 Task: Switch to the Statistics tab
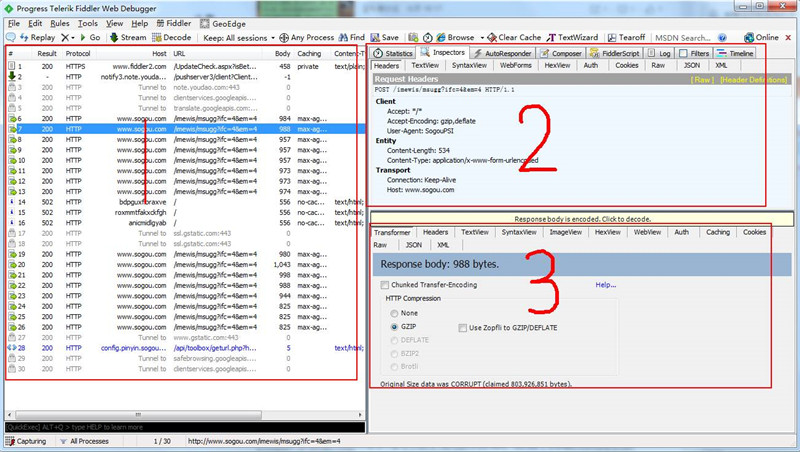tap(393, 53)
